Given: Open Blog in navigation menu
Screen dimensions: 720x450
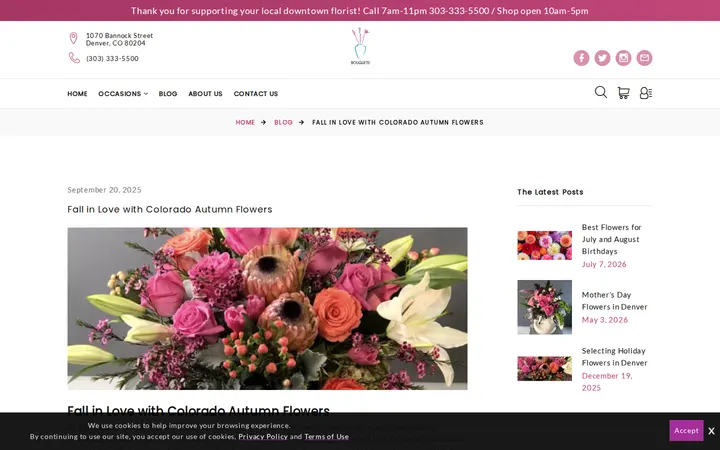Looking at the screenshot, I should 168,94.
